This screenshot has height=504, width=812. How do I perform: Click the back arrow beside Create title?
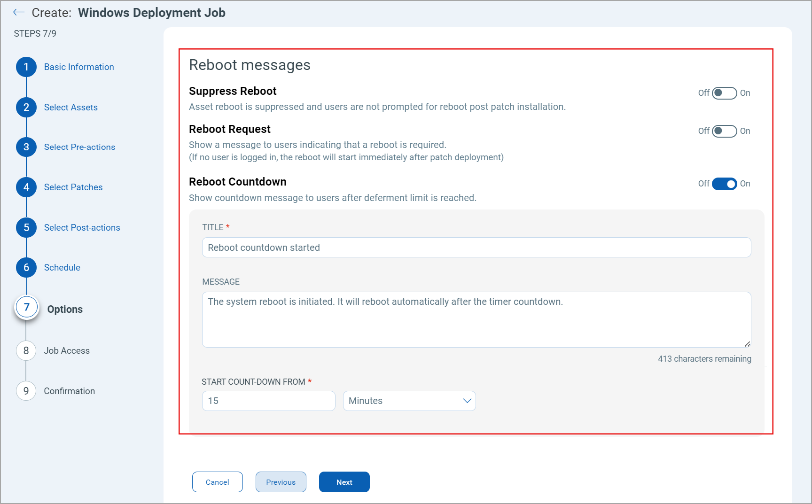pyautogui.click(x=19, y=13)
